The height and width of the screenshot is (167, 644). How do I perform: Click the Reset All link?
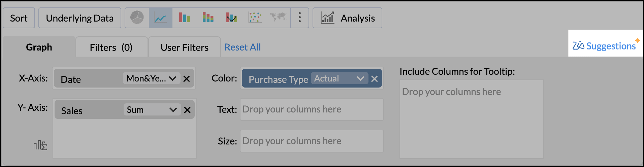243,47
